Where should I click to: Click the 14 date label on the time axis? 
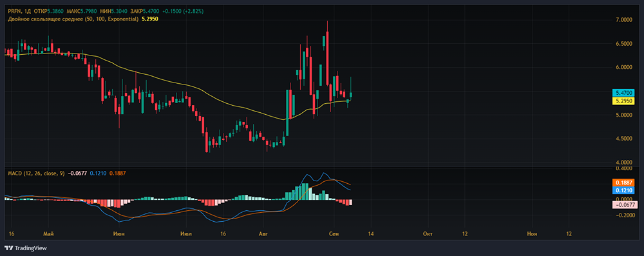371,234
